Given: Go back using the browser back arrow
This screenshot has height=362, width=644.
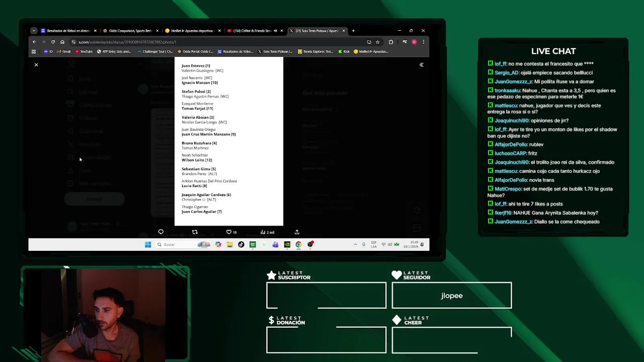Looking at the screenshot, I should (34, 42).
